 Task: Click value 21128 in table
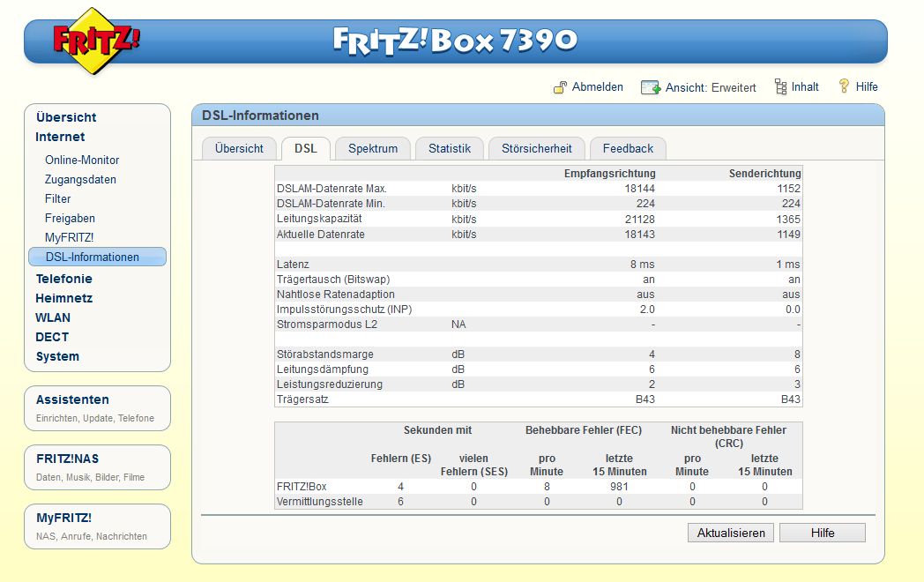tap(639, 219)
